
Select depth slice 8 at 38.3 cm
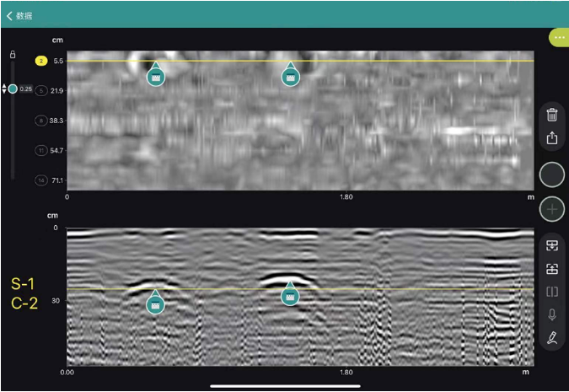coord(40,121)
